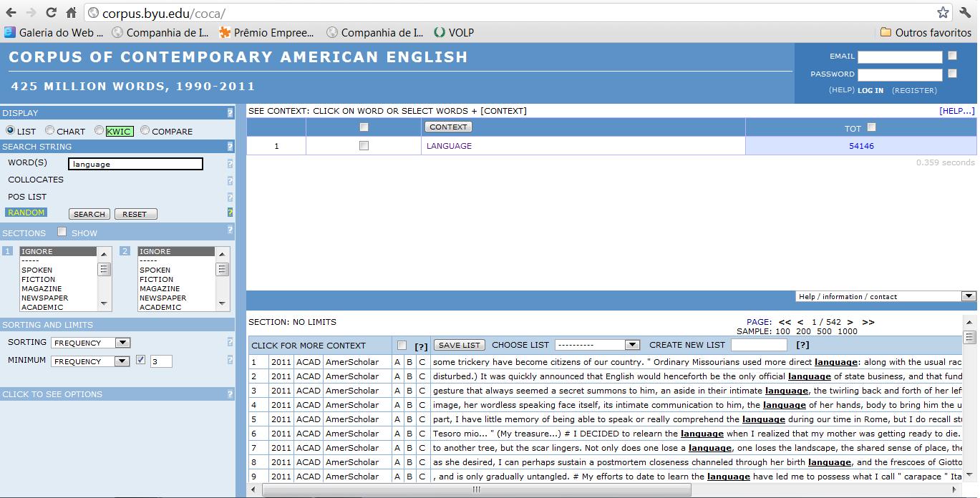
Task: Click the POS LIST row help icon
Action: coord(230,197)
